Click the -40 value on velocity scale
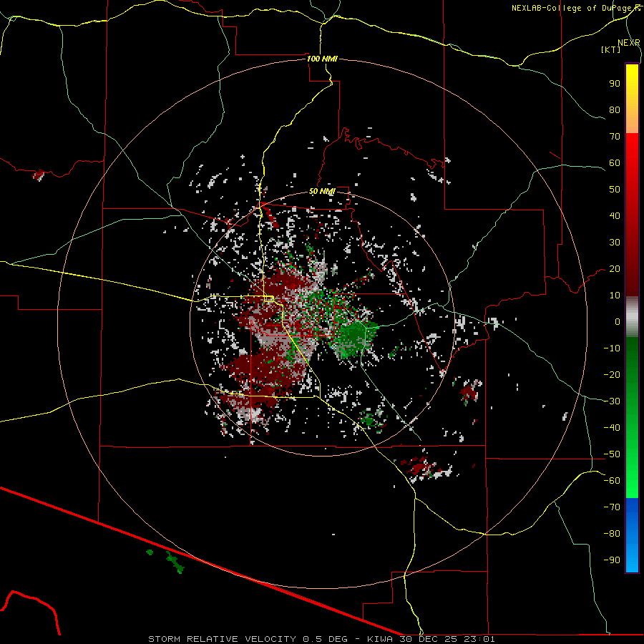 [x=612, y=428]
